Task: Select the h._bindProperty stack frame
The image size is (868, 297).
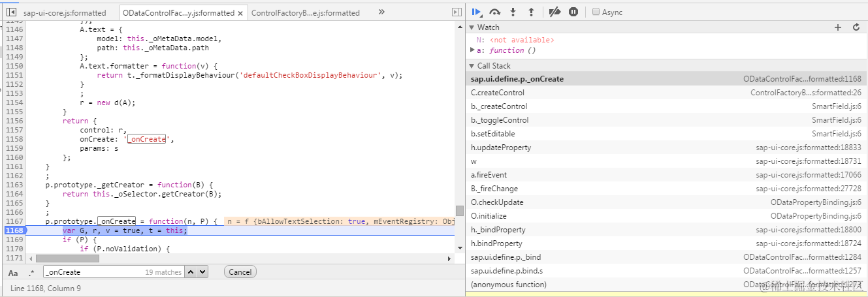Action: (666, 230)
